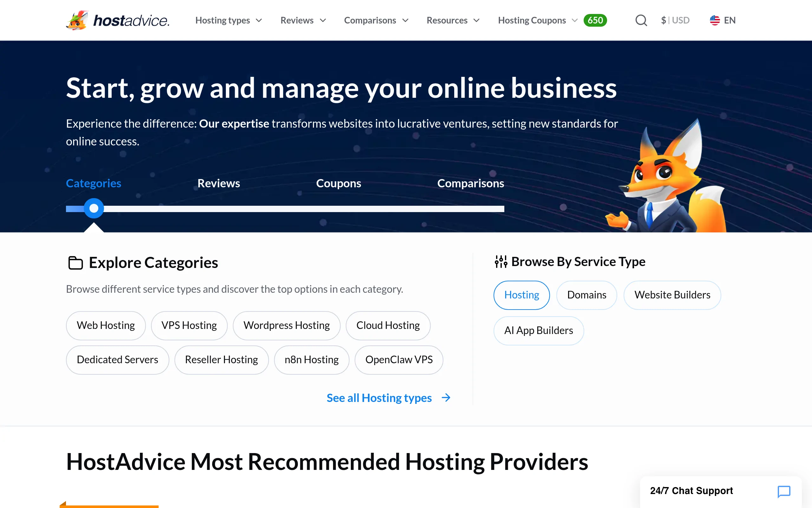Open the Cloud Hosting category

tap(388, 325)
